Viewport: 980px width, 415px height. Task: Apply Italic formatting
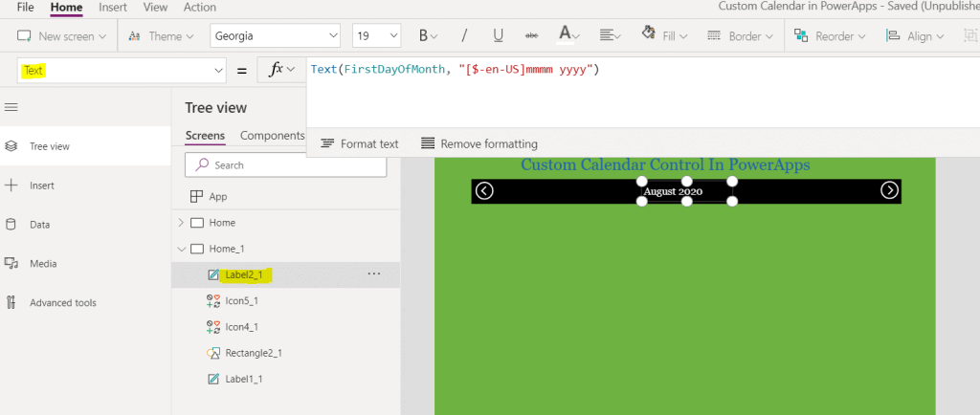(464, 36)
